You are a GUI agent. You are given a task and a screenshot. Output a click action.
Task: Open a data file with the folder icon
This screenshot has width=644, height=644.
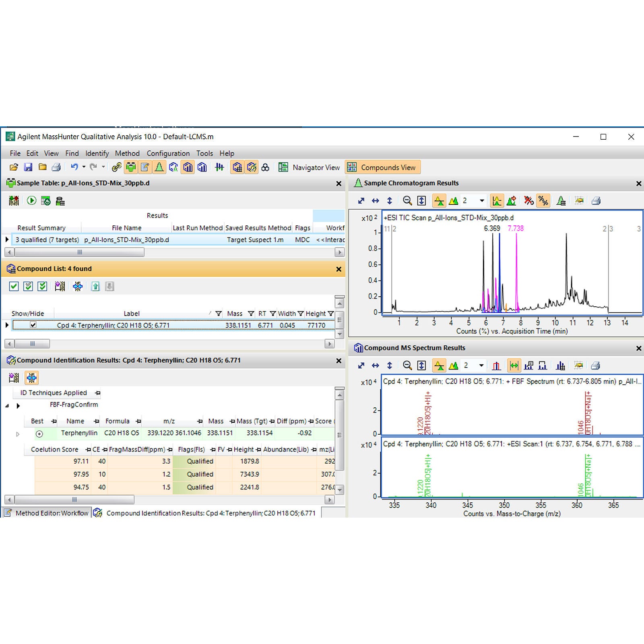[x=14, y=167]
